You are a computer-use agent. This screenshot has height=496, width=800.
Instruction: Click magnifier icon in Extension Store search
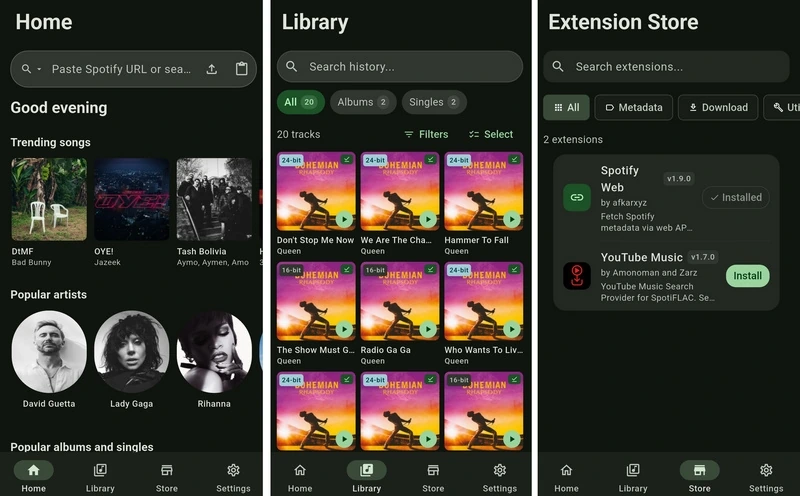point(558,66)
